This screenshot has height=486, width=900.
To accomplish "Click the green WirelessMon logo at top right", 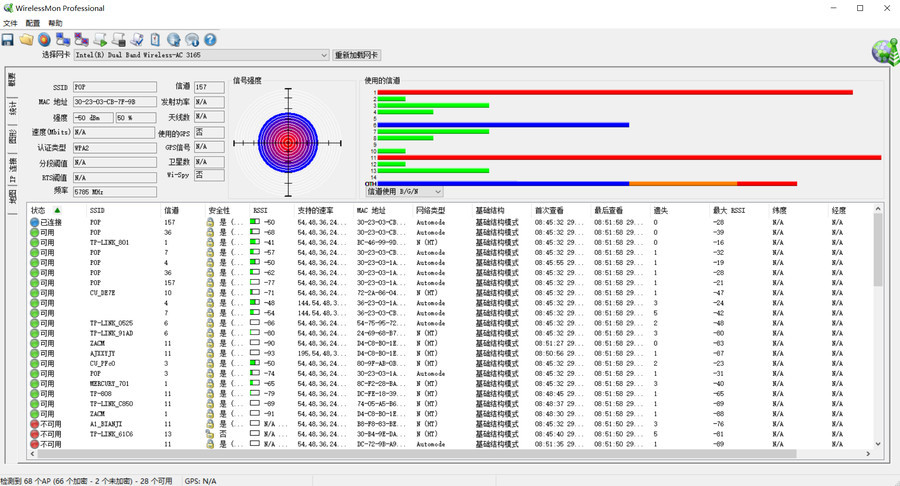I will coord(883,50).
